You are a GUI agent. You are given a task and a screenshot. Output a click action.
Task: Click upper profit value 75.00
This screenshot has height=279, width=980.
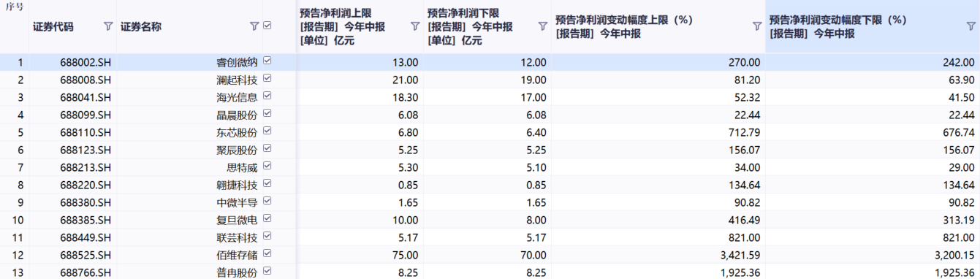point(406,256)
